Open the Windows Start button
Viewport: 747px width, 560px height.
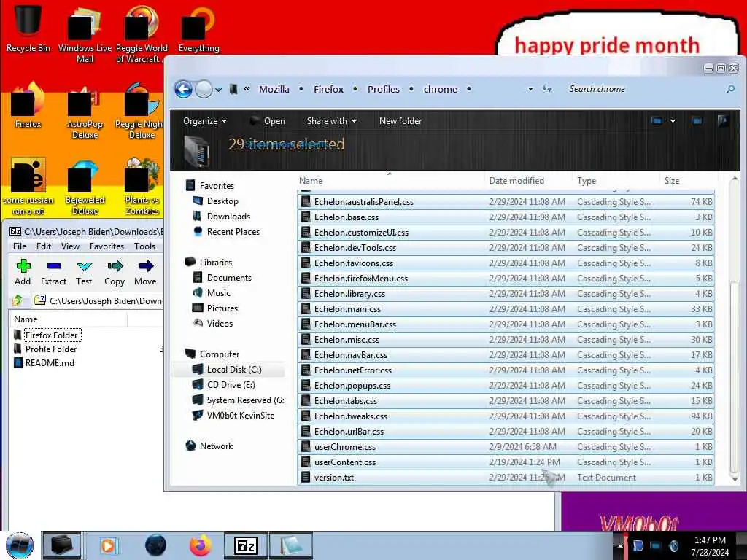[x=20, y=545]
